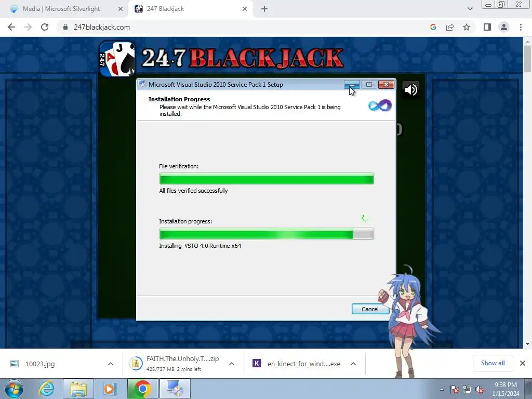
Task: Launch Internet Explorer from taskbar
Action: [46, 389]
